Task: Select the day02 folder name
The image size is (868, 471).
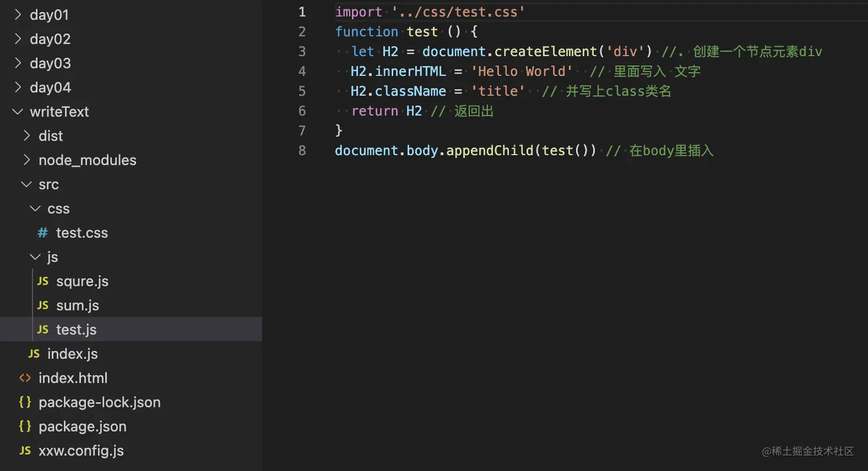Action: (x=51, y=39)
